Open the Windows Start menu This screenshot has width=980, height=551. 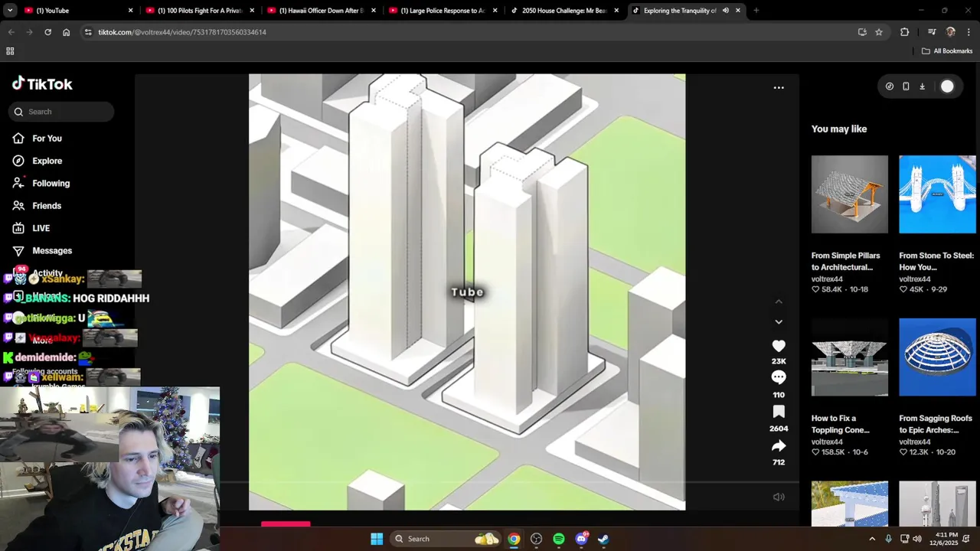point(377,539)
